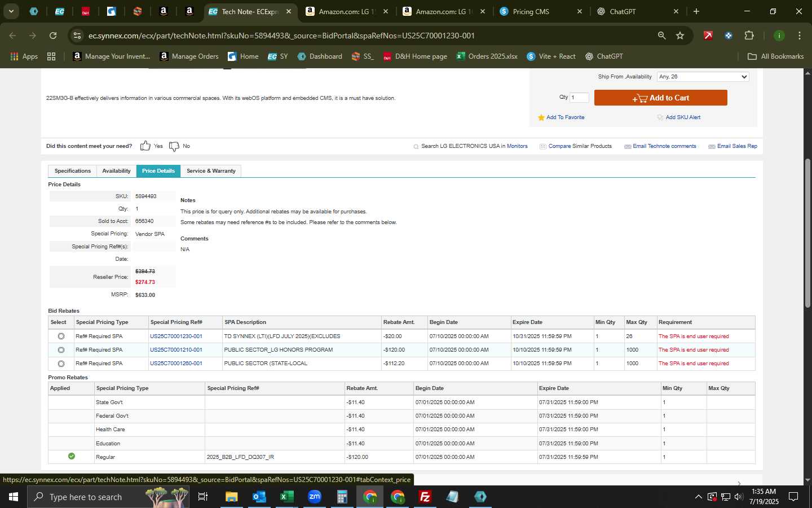Click the green applied checkmark on Regular rebate
Viewport: 812px width, 508px height.
(72, 456)
